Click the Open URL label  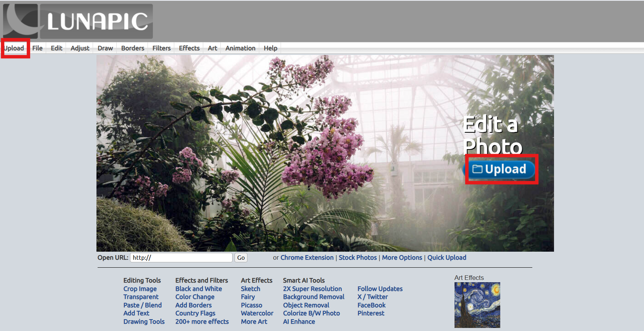click(x=113, y=258)
